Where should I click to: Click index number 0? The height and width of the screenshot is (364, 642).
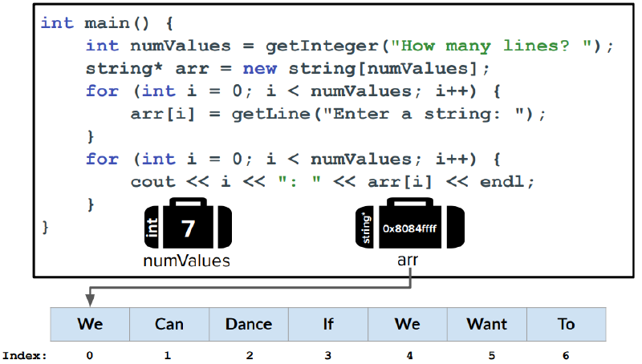[x=90, y=355]
